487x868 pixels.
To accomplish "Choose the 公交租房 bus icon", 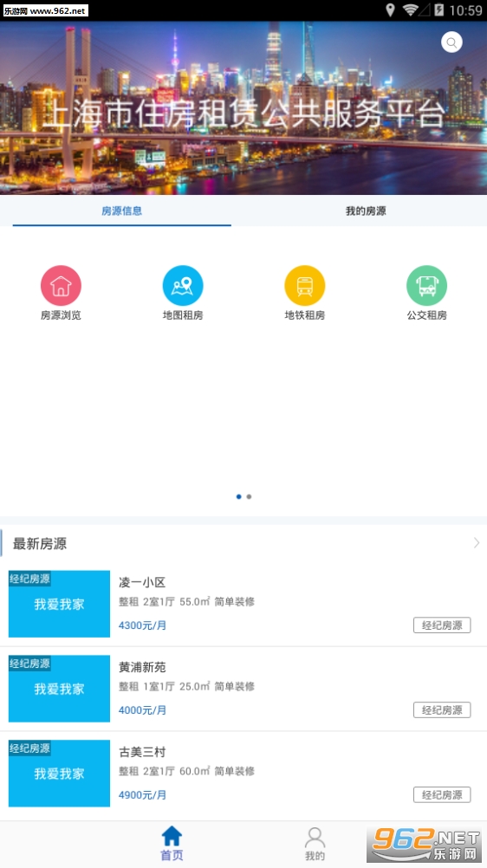I will tap(426, 286).
